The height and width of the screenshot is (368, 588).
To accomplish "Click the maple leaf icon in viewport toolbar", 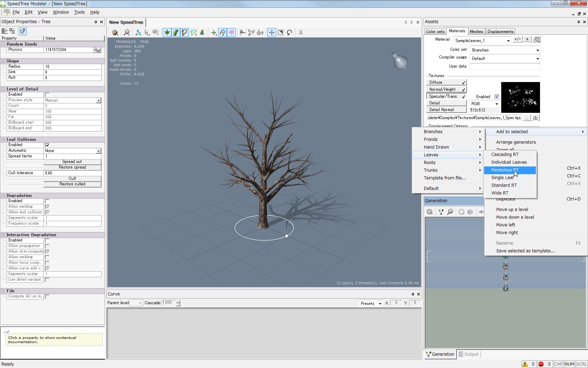I will 167,33.
